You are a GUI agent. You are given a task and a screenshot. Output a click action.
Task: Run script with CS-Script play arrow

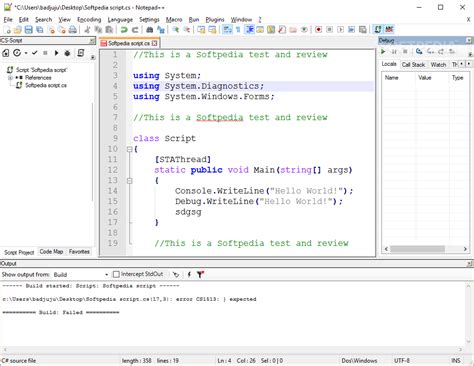(x=56, y=53)
